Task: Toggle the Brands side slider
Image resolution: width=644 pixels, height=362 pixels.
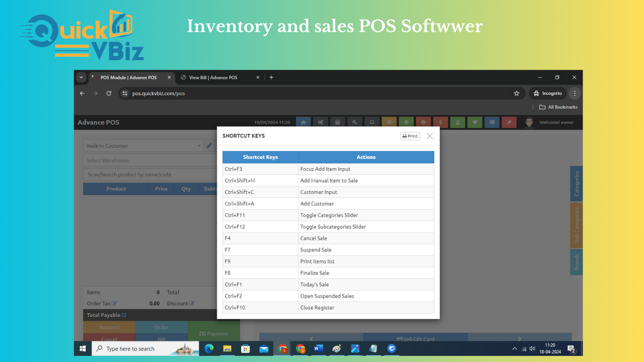Action: 576,262
